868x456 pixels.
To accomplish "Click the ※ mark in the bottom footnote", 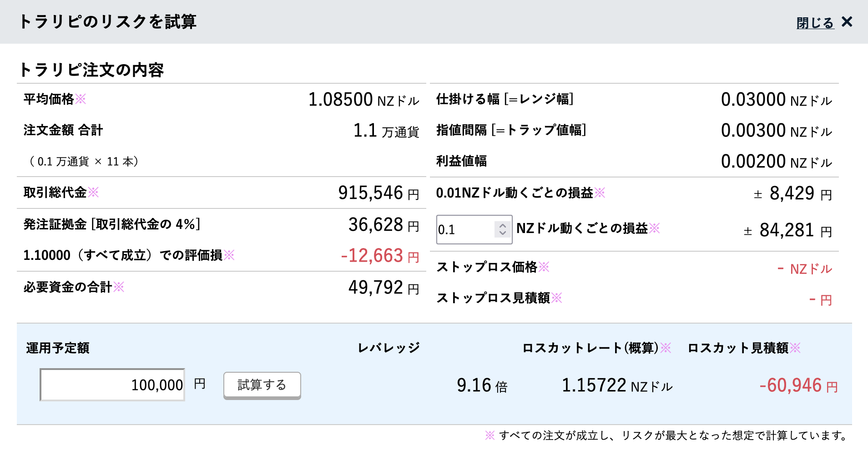I will tap(490, 436).
